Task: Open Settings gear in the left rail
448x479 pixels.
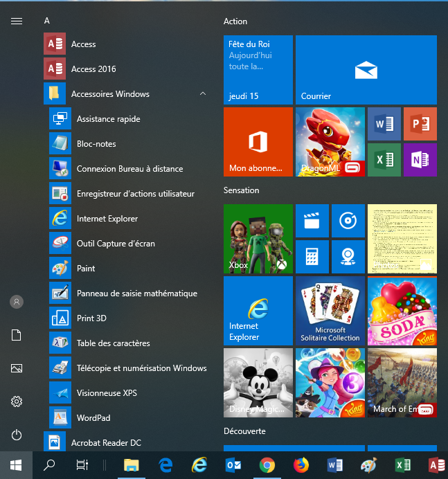Action: click(x=17, y=401)
